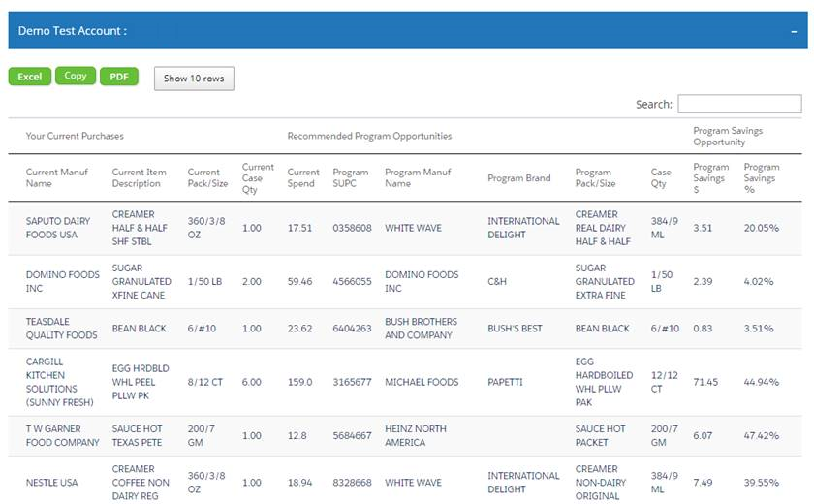This screenshot has width=814, height=504.
Task: Copy table data with Copy button
Action: pyautogui.click(x=76, y=76)
